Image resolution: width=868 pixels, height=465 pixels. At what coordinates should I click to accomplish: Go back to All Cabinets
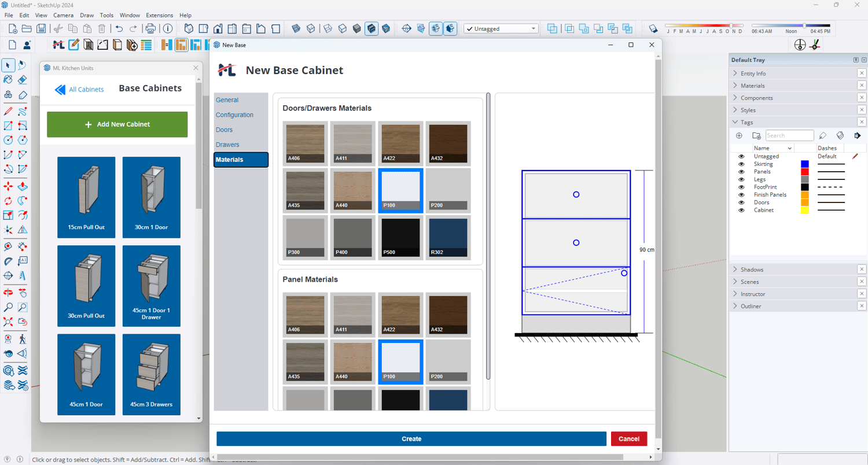79,90
